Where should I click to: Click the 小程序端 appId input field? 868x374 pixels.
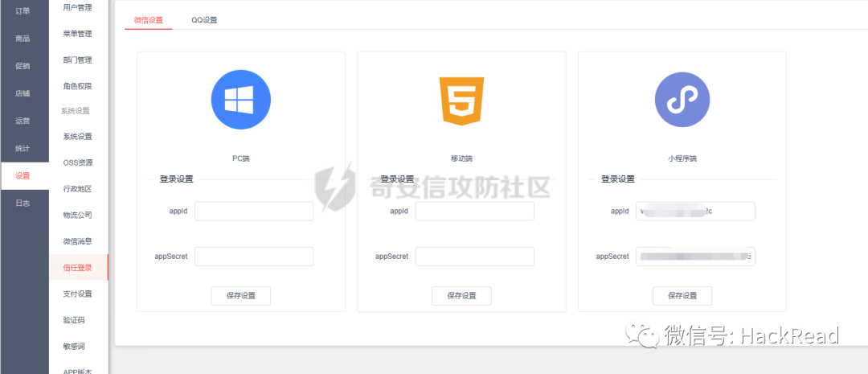[x=695, y=211]
